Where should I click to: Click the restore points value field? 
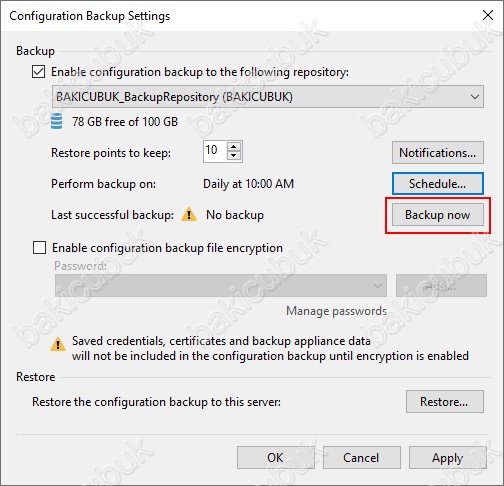pos(215,151)
